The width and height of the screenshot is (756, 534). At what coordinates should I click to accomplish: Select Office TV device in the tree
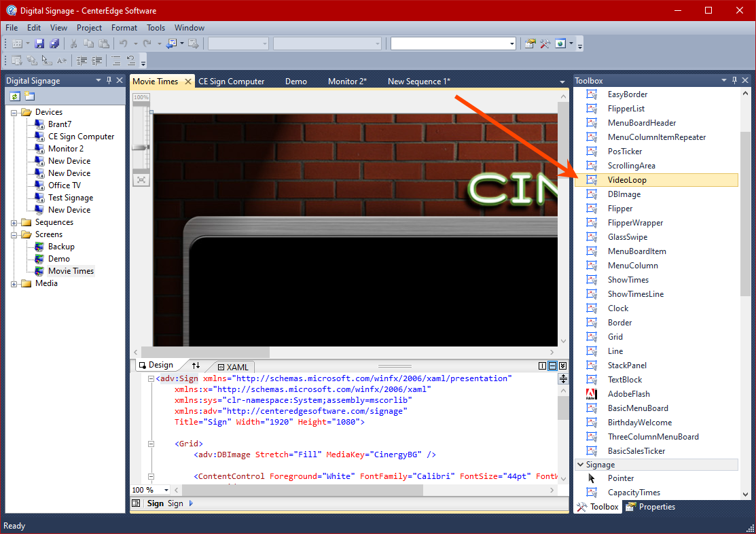point(65,185)
